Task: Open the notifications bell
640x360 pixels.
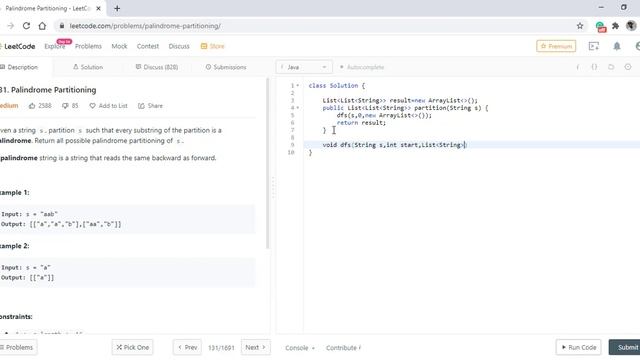Action: 617,46
